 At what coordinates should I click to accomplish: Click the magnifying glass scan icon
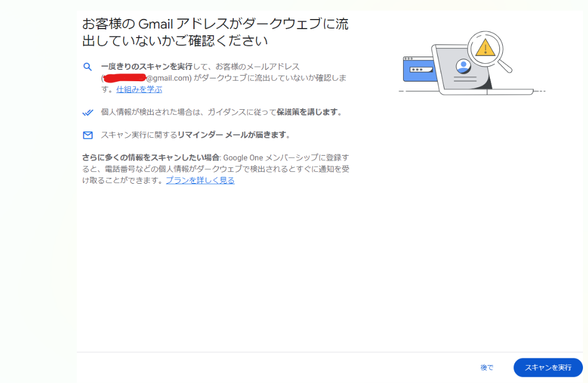point(87,67)
